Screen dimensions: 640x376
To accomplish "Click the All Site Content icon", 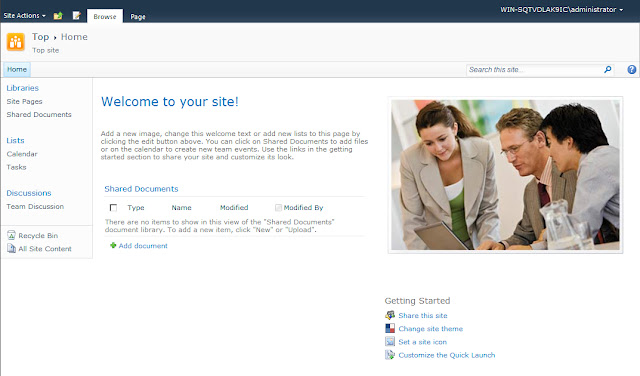I will point(11,248).
